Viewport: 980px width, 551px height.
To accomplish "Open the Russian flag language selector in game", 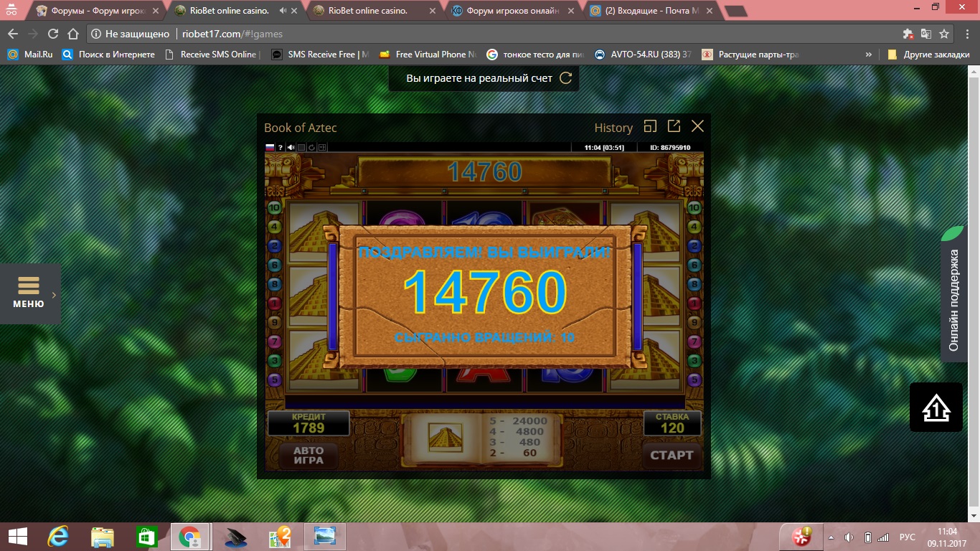I will [x=270, y=148].
